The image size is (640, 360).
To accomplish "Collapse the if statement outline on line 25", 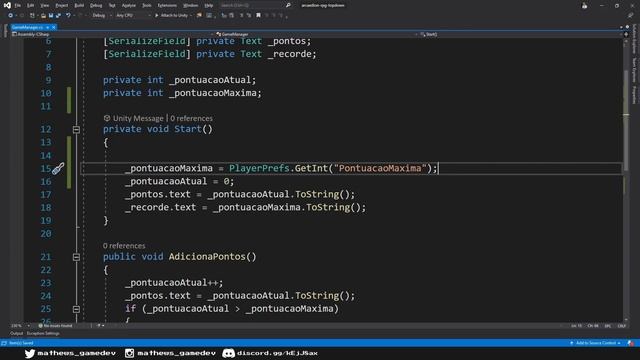I will coord(76,309).
